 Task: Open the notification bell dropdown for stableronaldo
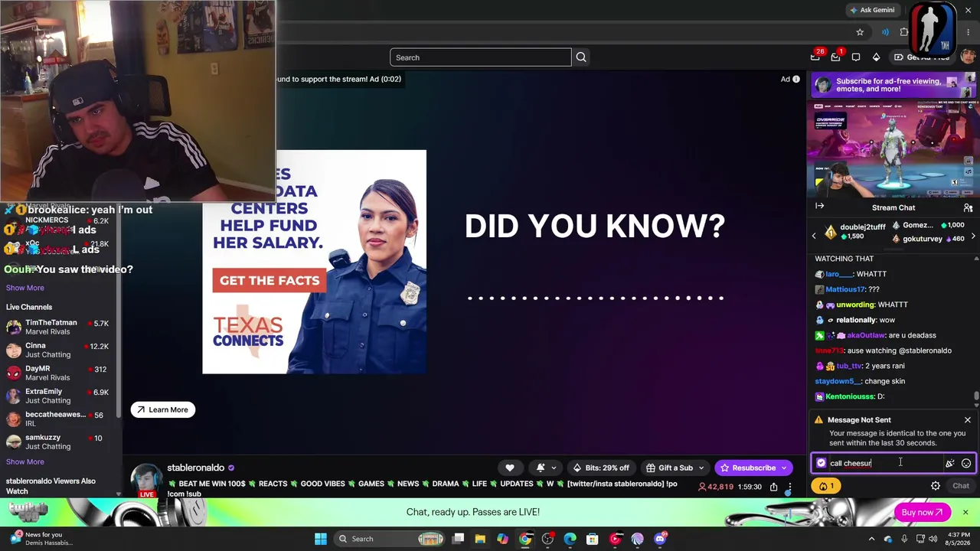(x=546, y=468)
